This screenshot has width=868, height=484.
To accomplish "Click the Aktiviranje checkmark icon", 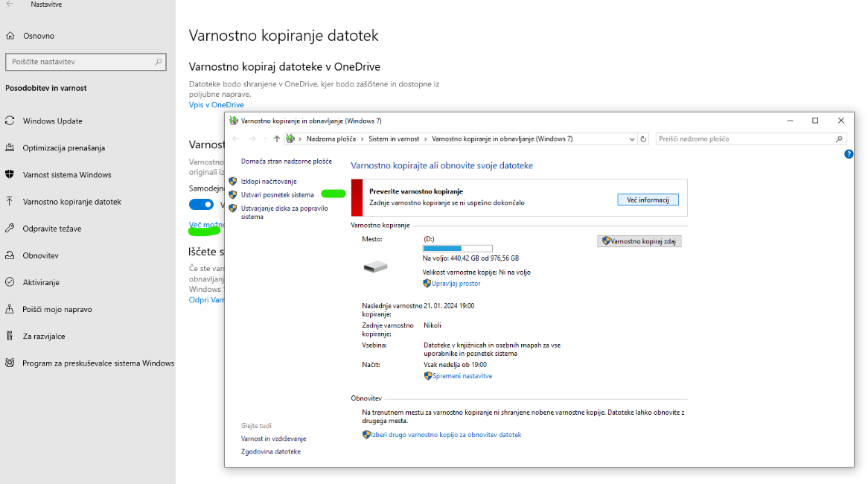I will point(10,282).
